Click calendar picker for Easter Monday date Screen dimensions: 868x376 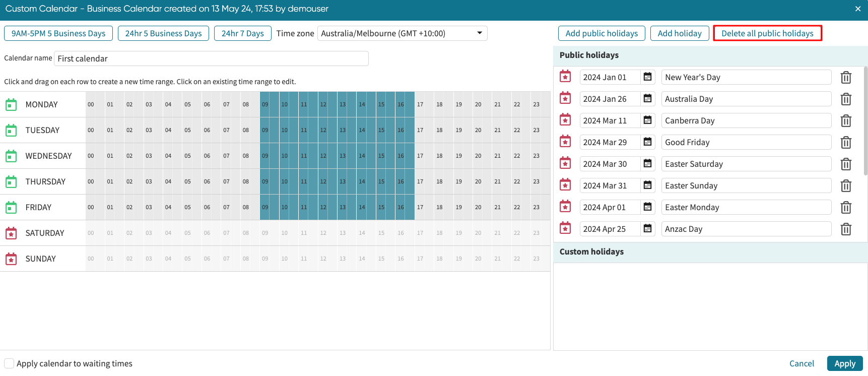[x=648, y=207]
